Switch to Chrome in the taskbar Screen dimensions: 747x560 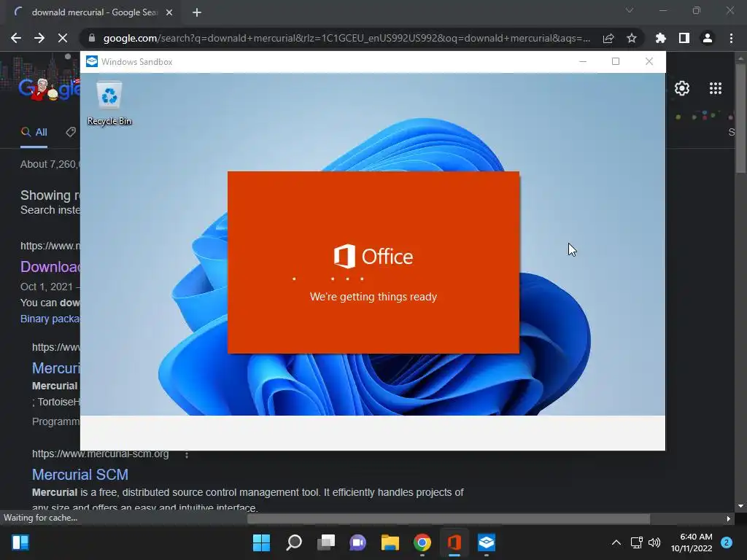pos(422,542)
